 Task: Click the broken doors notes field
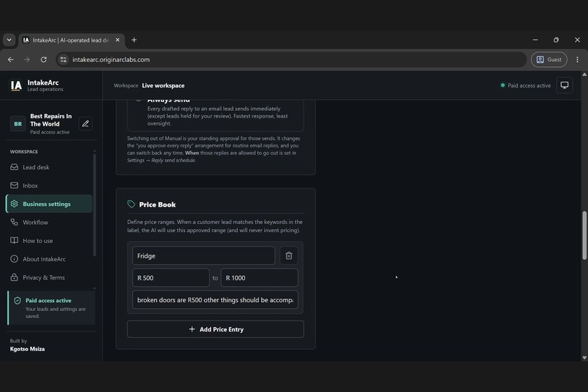[215, 300]
